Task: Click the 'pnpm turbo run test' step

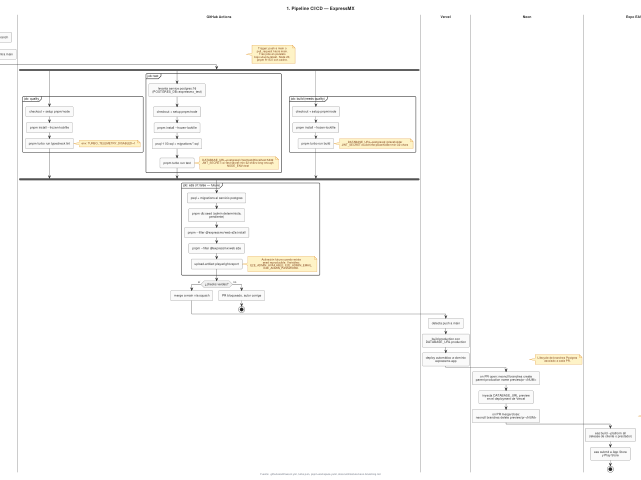Action: tap(177, 163)
